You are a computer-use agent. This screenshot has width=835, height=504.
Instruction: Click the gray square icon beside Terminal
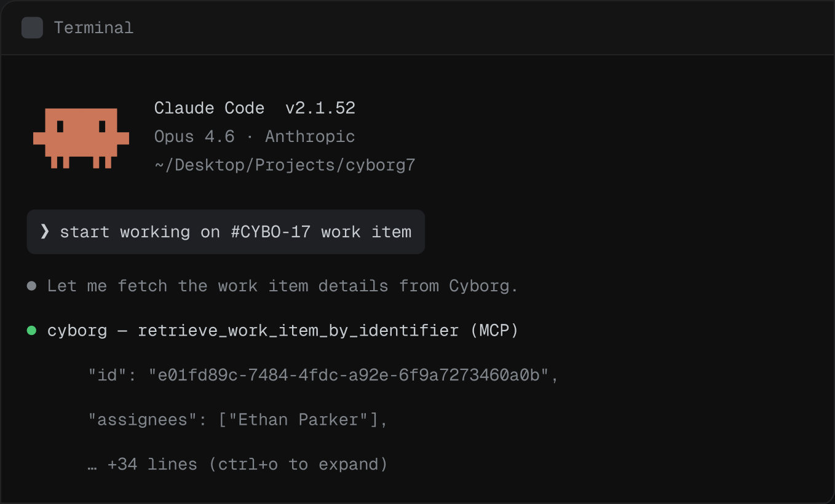[x=32, y=28]
